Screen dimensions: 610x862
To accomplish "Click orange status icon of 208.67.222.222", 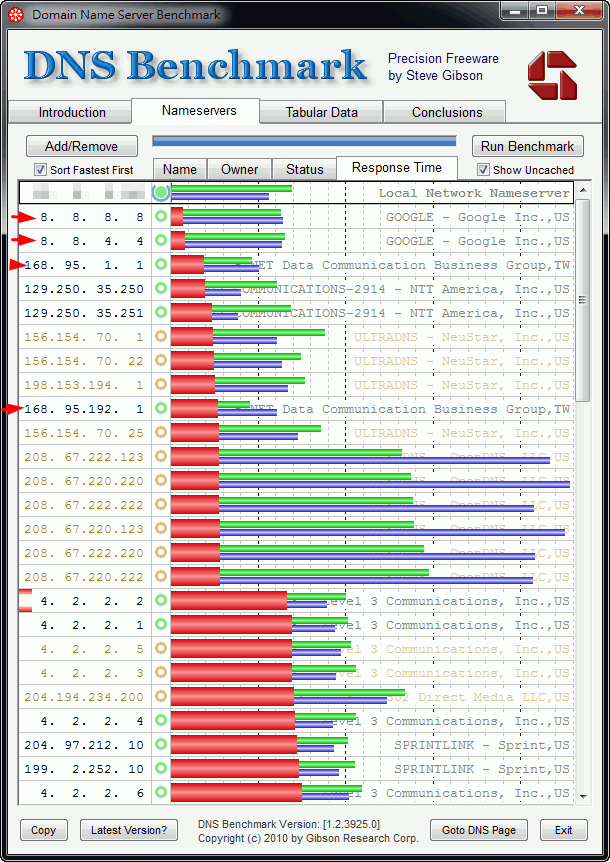I will [x=160, y=505].
